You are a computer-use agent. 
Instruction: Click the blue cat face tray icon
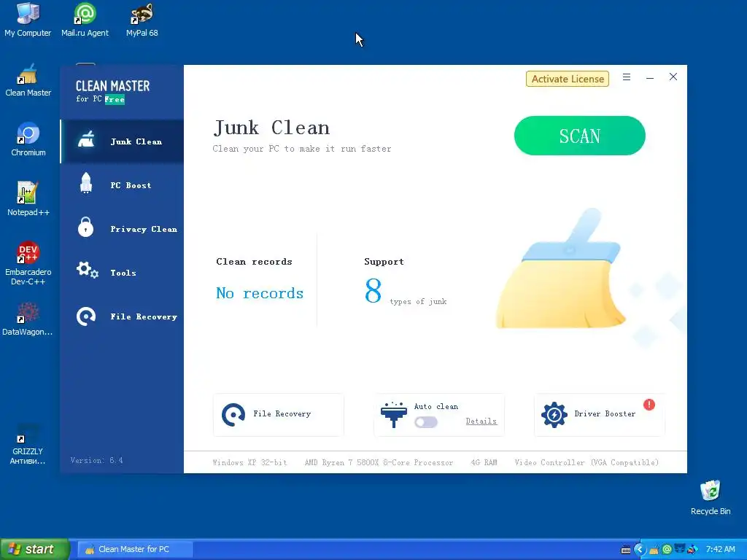(680, 549)
